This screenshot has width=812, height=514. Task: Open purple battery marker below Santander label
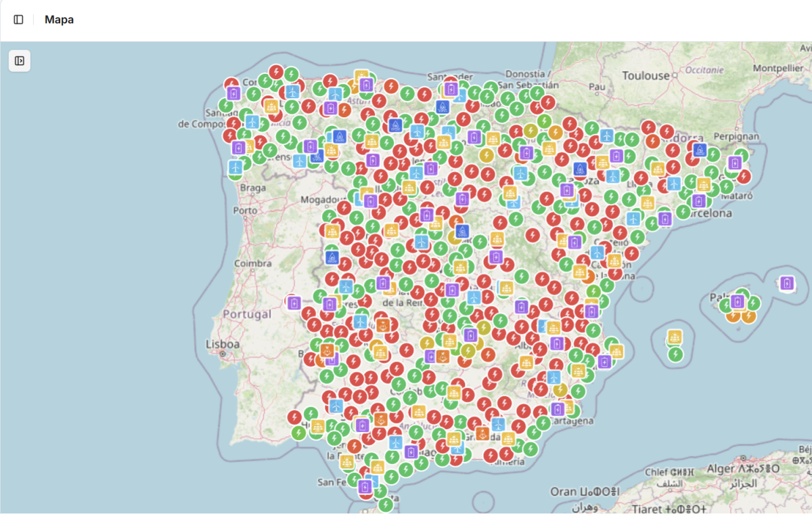point(451,89)
